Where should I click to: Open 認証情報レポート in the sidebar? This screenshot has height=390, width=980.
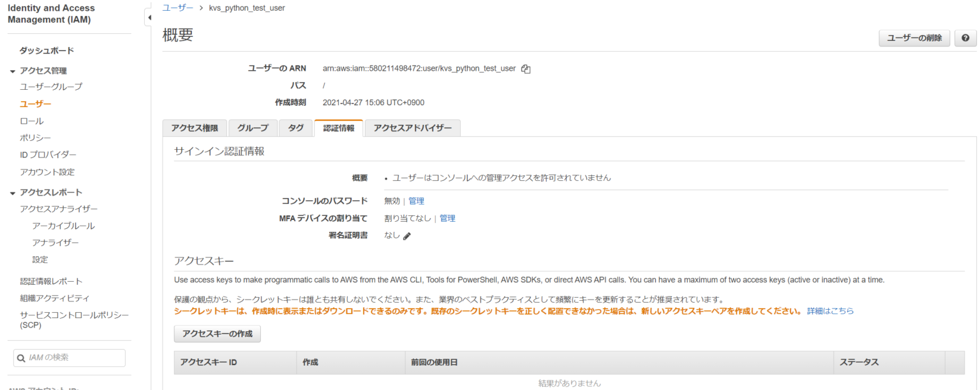[x=51, y=281]
